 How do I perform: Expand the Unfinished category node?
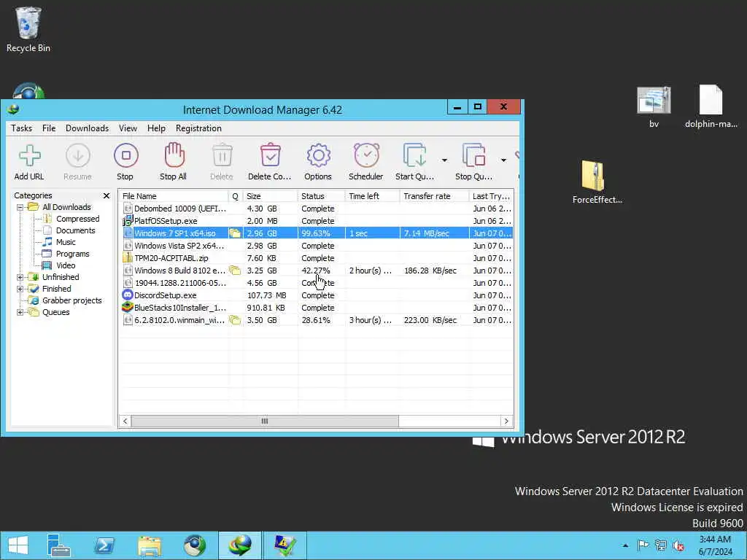(20, 277)
